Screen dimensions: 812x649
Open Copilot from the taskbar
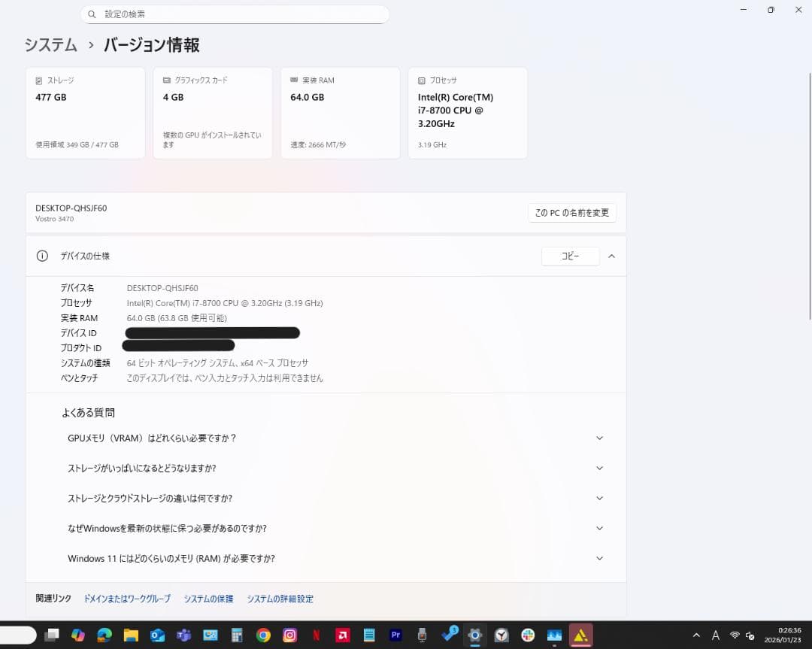(78, 635)
